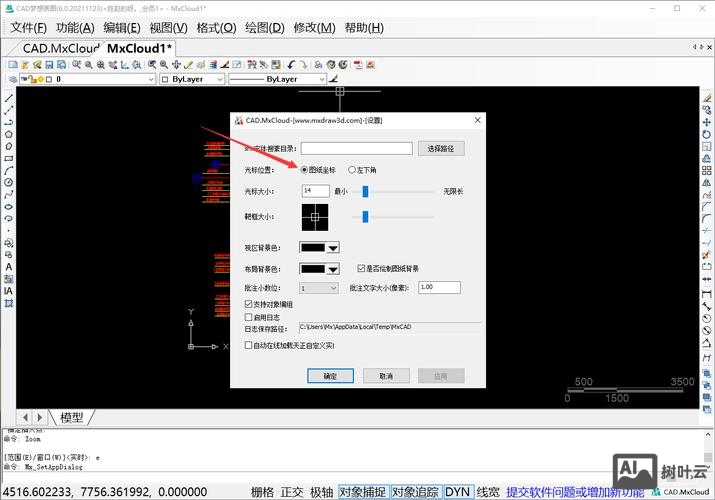Click the 批注文字大小 input field
The image size is (715, 500).
pos(439,288)
